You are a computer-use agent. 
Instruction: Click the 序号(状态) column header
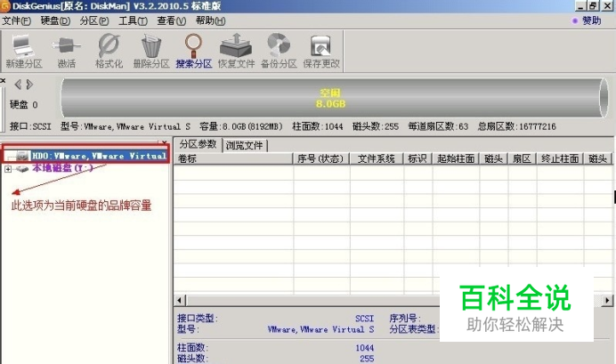click(x=321, y=158)
